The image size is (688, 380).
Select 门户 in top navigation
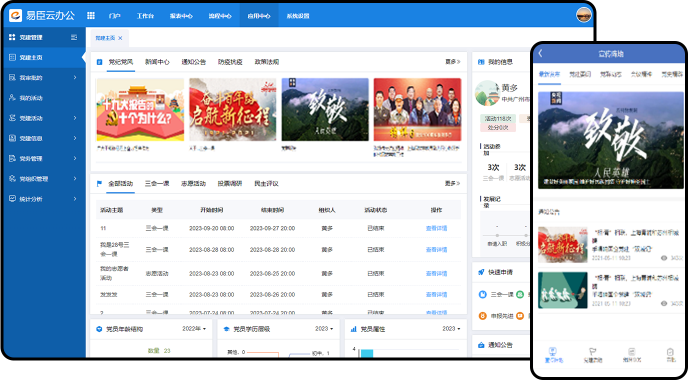point(115,16)
